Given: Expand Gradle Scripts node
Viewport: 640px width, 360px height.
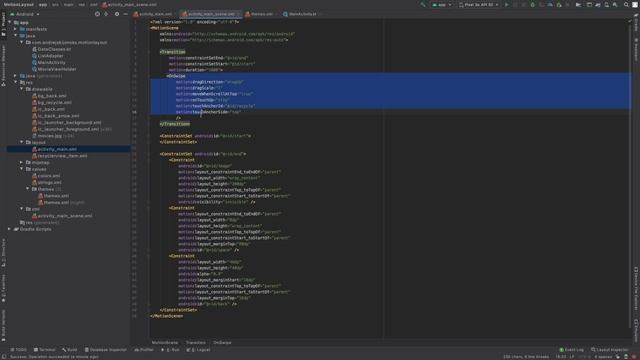Looking at the screenshot, I should click(9, 229).
